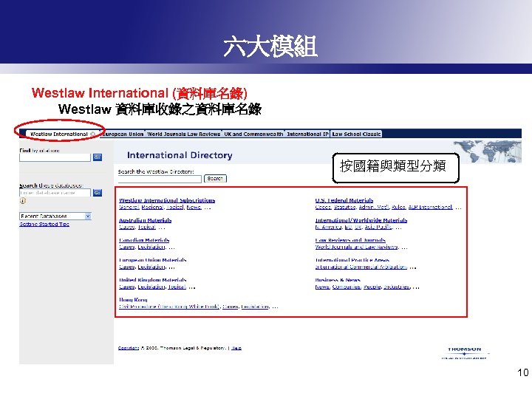Open Westlaw International Subscriptions link

click(167, 200)
